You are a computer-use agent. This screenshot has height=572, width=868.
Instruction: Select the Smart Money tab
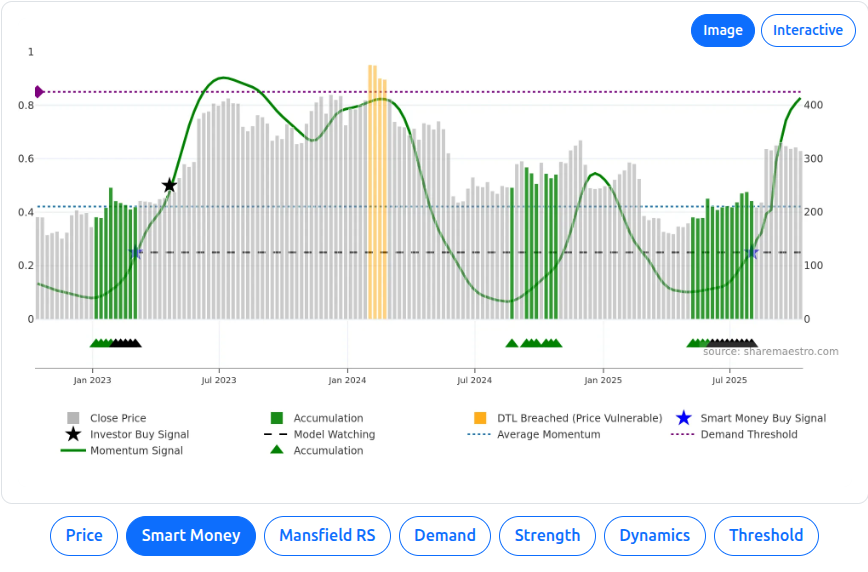click(x=191, y=535)
